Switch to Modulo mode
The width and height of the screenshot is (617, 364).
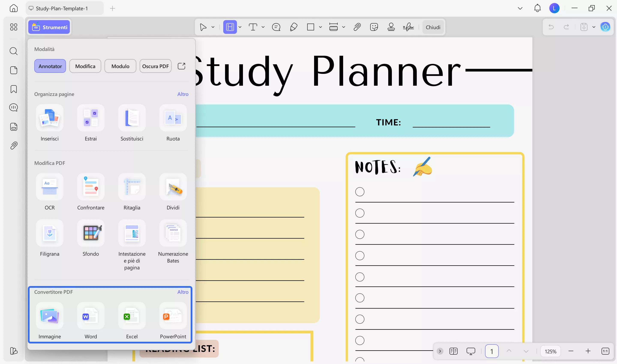pyautogui.click(x=120, y=66)
